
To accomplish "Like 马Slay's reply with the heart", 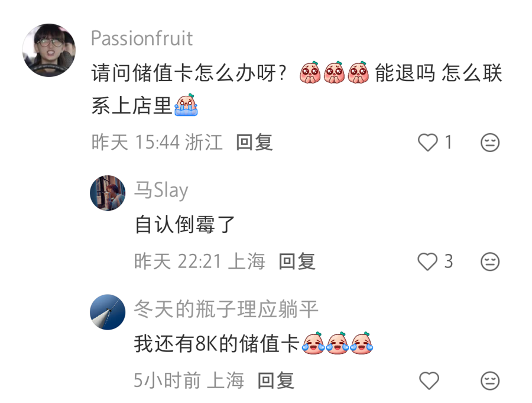I will [427, 262].
